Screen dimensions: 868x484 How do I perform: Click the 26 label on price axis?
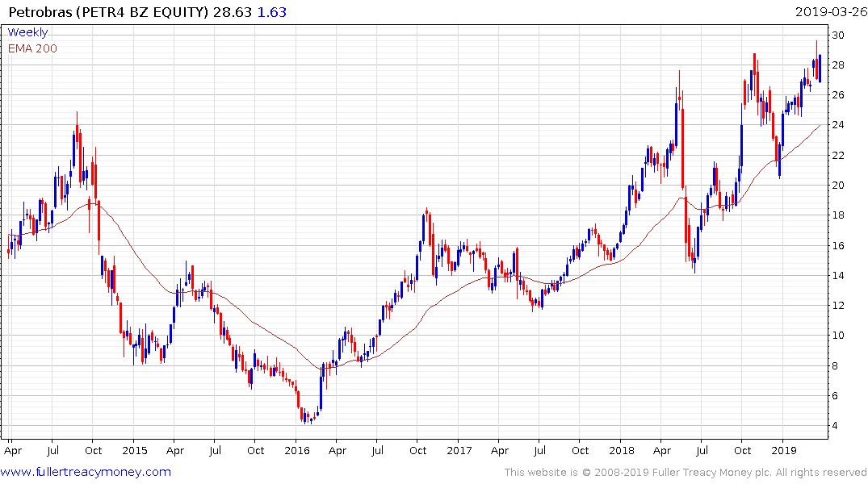coord(838,95)
